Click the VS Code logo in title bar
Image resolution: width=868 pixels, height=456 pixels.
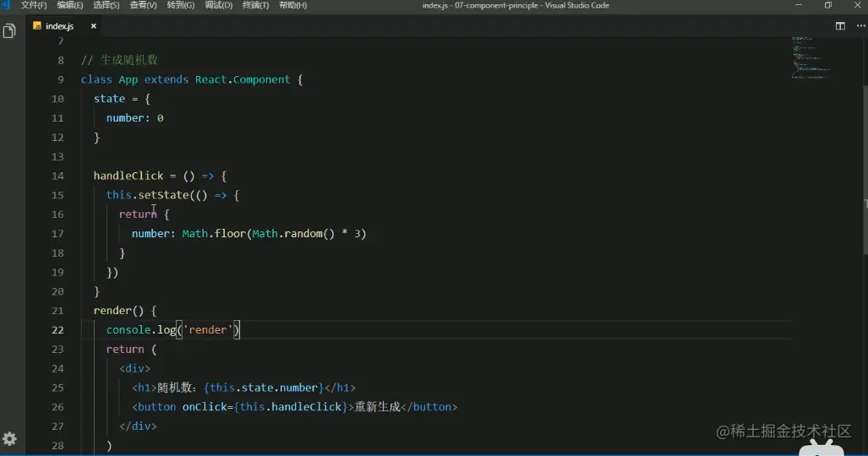click(x=6, y=5)
